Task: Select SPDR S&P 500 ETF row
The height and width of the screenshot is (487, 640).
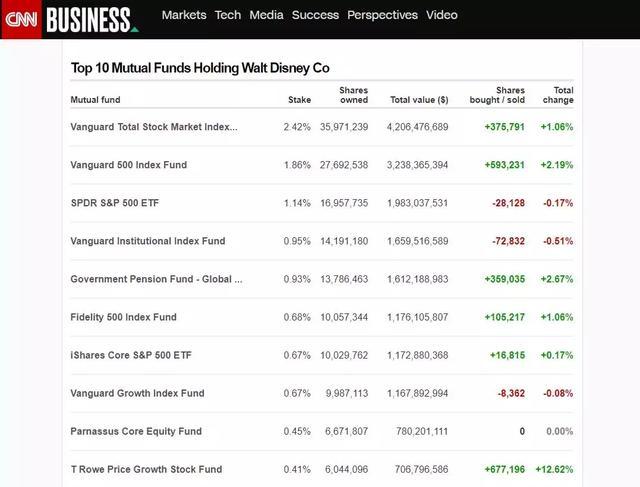Action: tap(115, 203)
